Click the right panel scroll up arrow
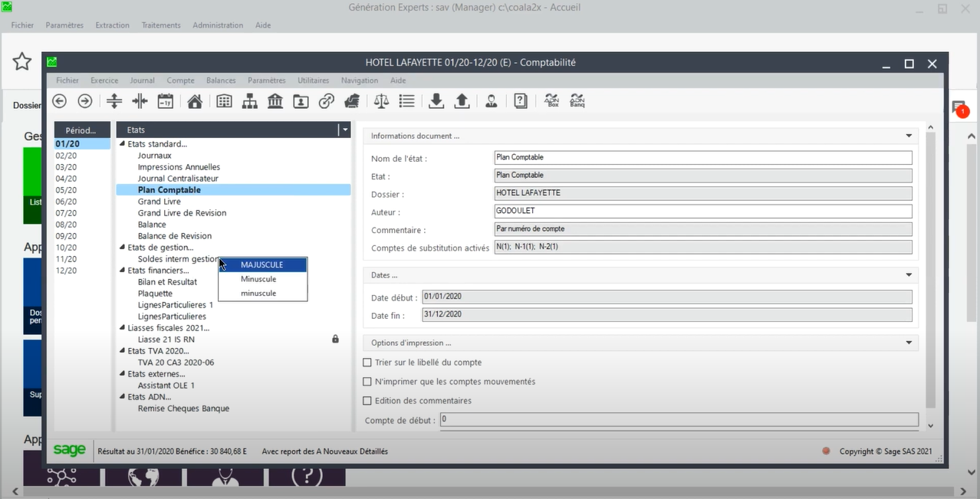 click(931, 127)
